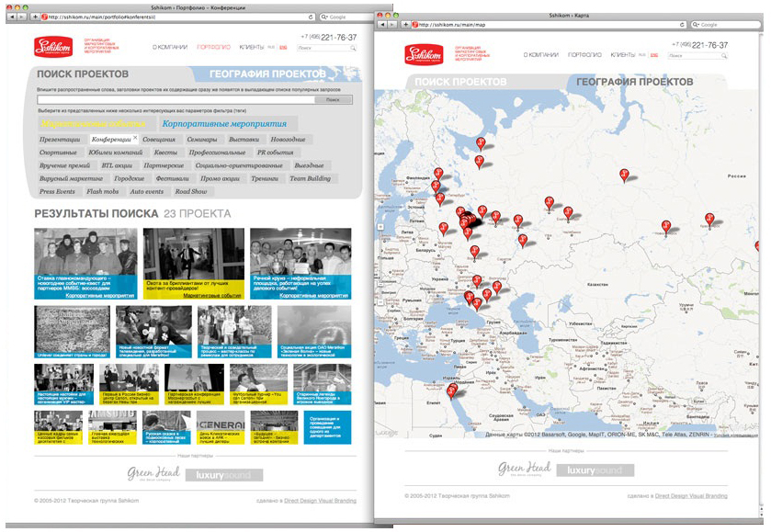Image resolution: width=771 pixels, height=532 pixels.
Task: Click the zoom in button on the map
Action: tap(380, 227)
